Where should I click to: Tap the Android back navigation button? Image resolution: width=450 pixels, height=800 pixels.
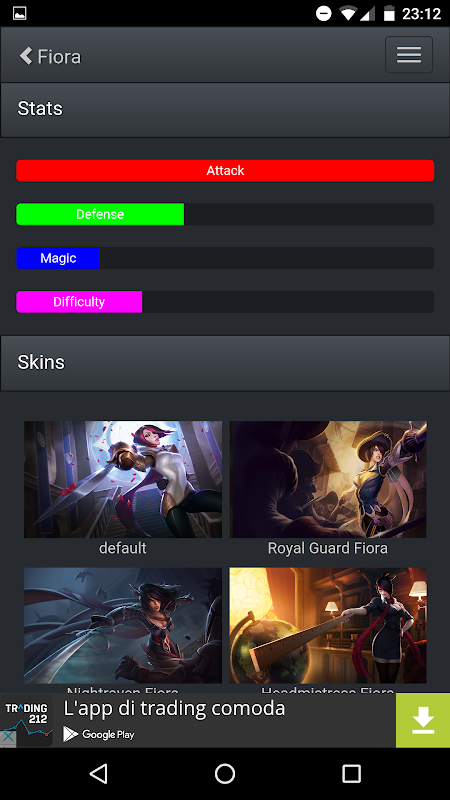click(98, 773)
